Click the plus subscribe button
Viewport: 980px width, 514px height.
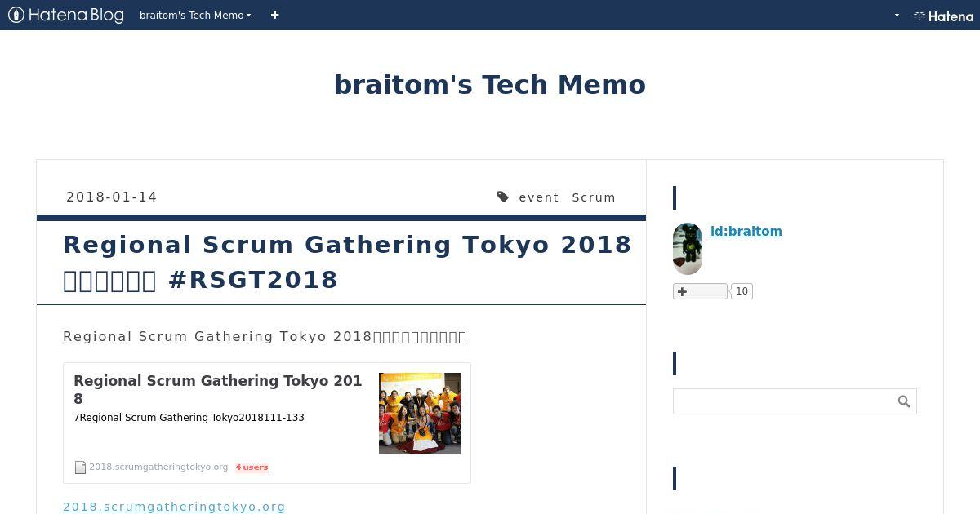[700, 291]
